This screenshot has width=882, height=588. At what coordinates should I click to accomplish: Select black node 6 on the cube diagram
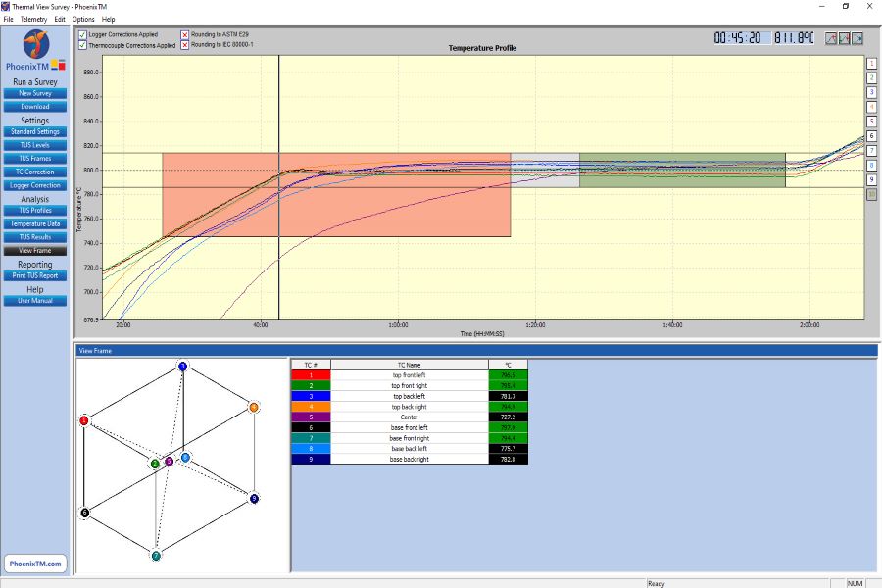click(x=84, y=512)
